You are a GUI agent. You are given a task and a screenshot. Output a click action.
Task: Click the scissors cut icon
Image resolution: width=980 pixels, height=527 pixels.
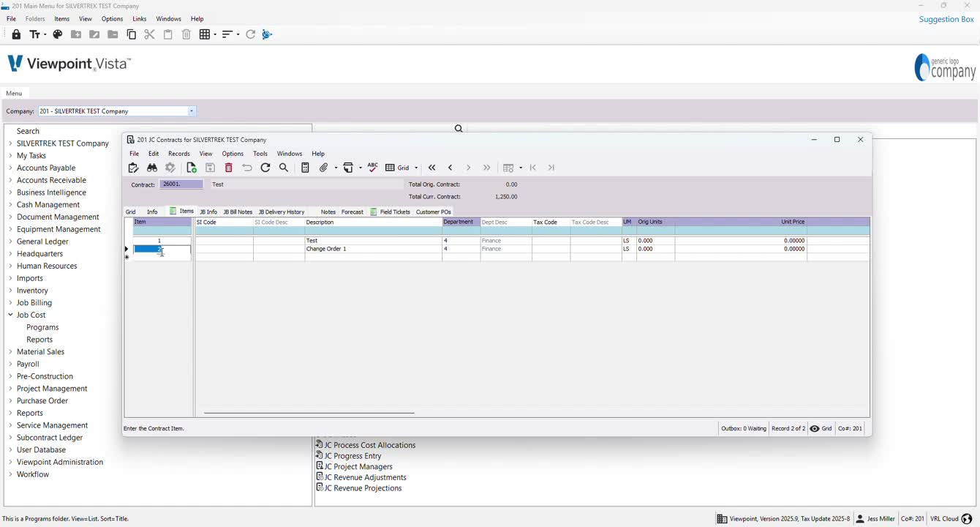click(150, 34)
